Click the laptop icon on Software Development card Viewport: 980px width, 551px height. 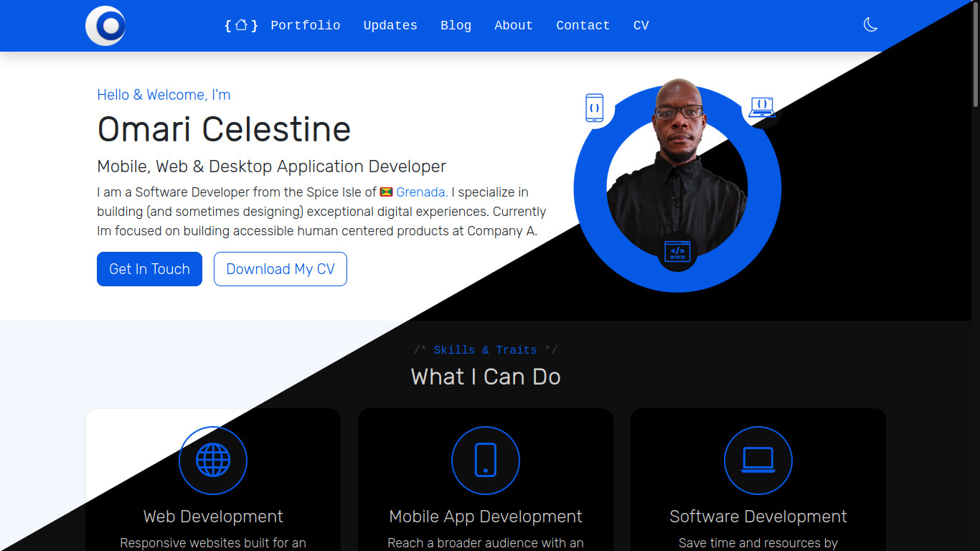point(758,461)
